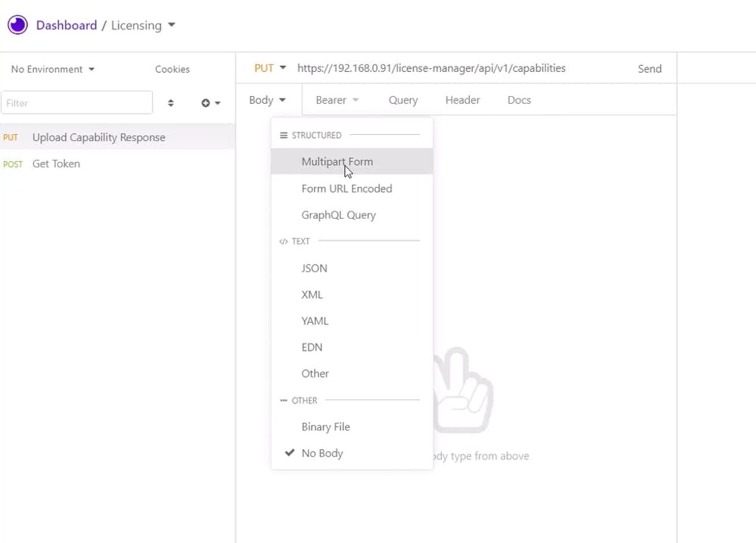Open the Licensing workspace dropdown
Viewport: 756px width, 543px height.
click(143, 25)
